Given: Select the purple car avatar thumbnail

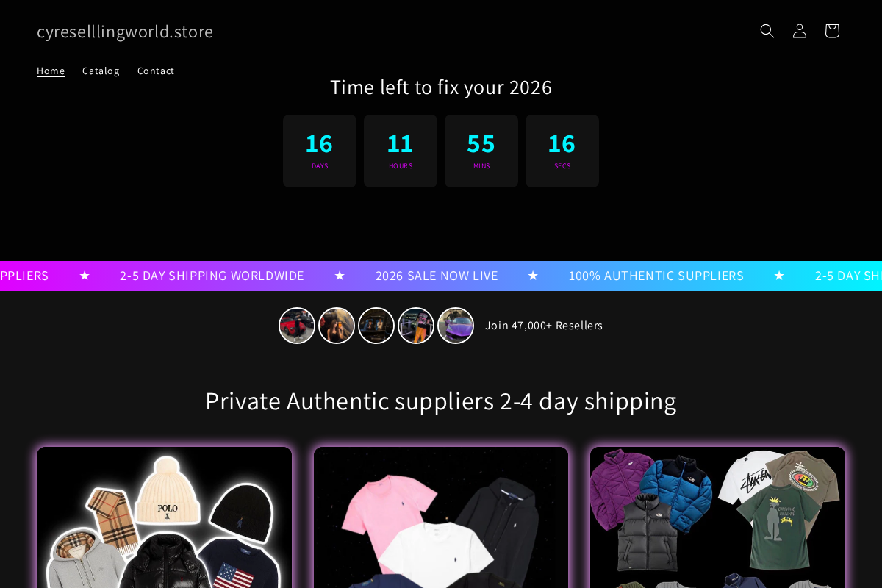Looking at the screenshot, I should pos(455,325).
